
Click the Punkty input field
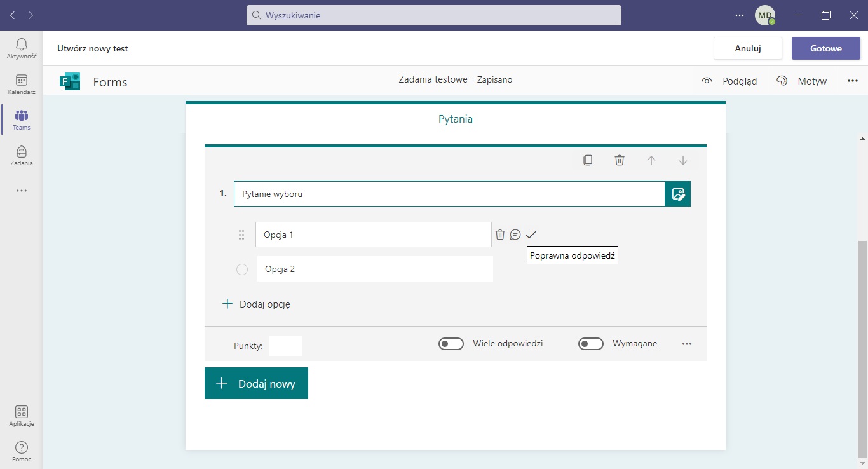285,345
